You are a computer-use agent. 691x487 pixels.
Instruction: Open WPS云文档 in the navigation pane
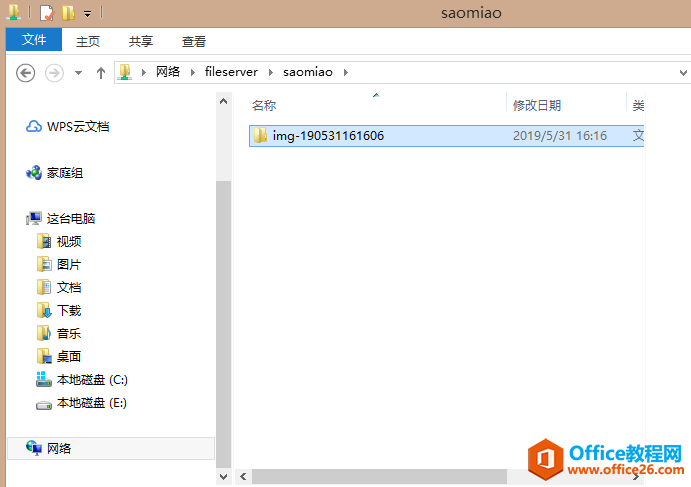(x=78, y=126)
